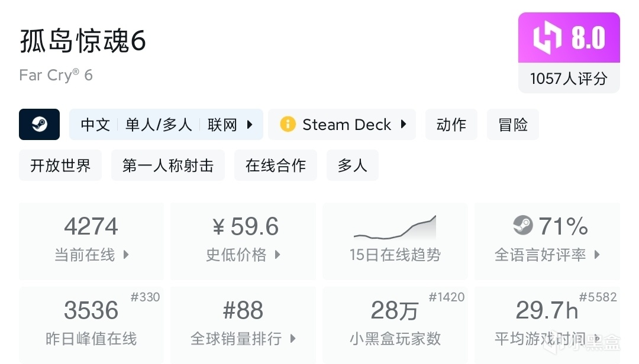
Task: Click the yellow Steam Deck info icon
Action: pyautogui.click(x=288, y=125)
